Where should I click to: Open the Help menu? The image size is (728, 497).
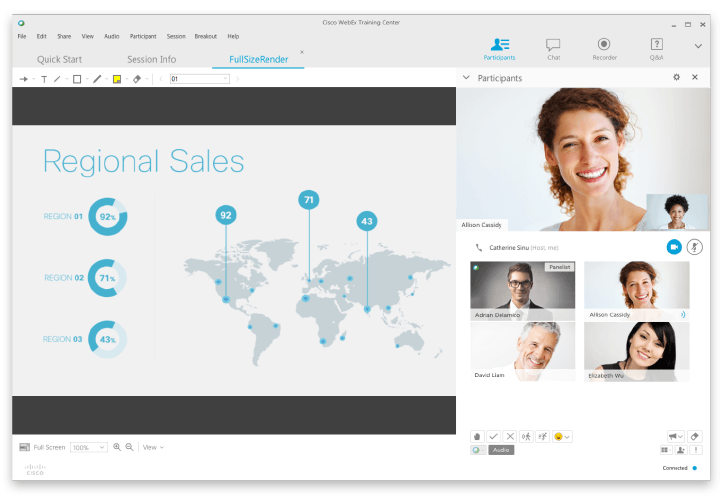233,36
